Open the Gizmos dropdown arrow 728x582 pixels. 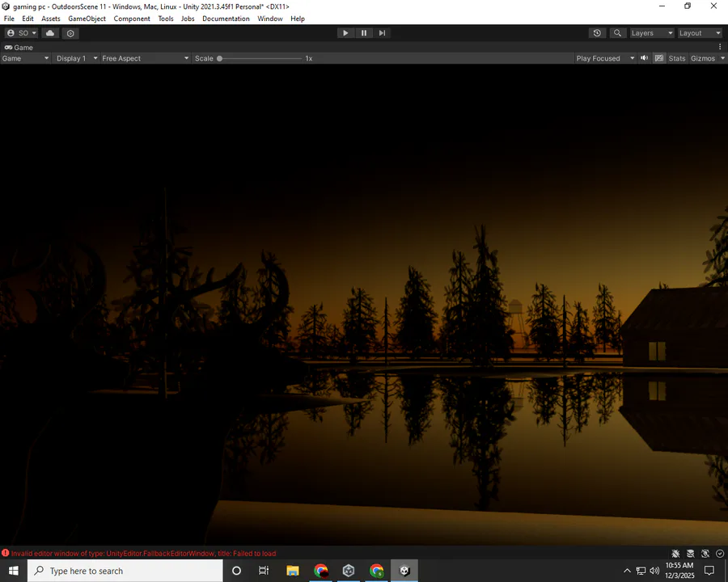point(722,58)
